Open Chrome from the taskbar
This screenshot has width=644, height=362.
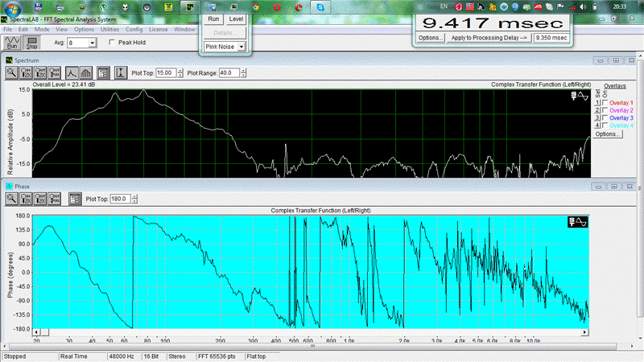tap(255, 7)
